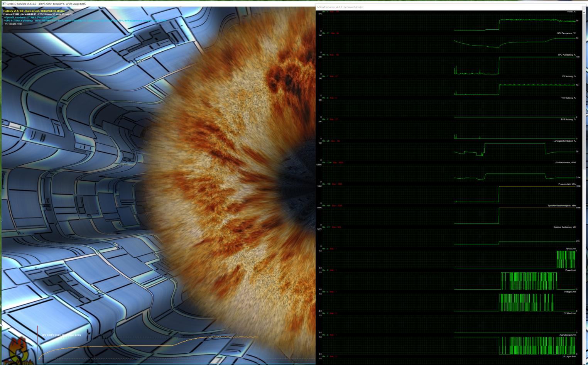Click the 'Voltage Limit' graph label
The height and width of the screenshot is (365, 588).
[570, 292]
